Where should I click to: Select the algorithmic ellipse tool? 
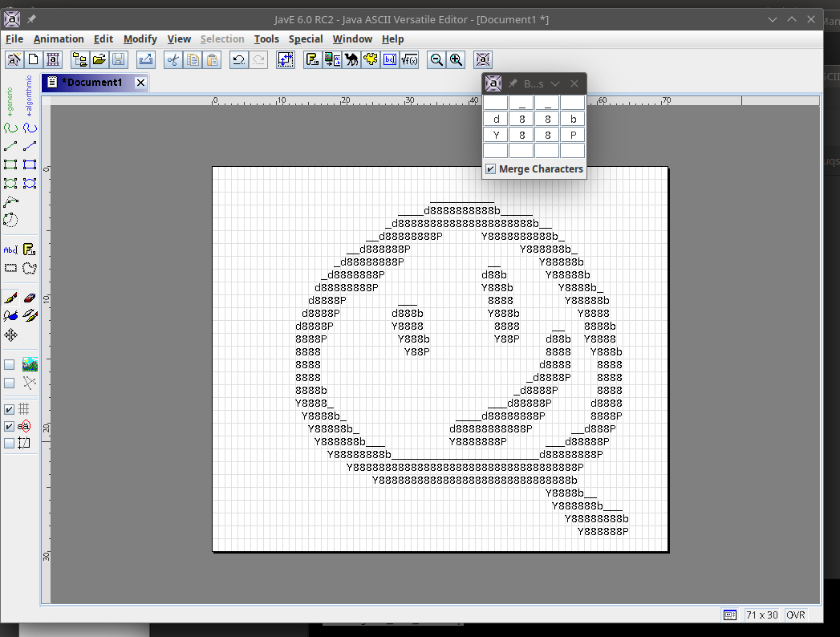pyautogui.click(x=30, y=183)
